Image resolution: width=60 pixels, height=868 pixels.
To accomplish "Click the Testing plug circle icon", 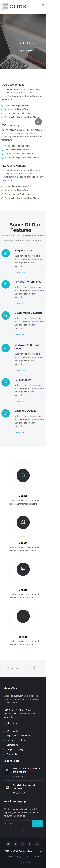I will pos(23,616).
